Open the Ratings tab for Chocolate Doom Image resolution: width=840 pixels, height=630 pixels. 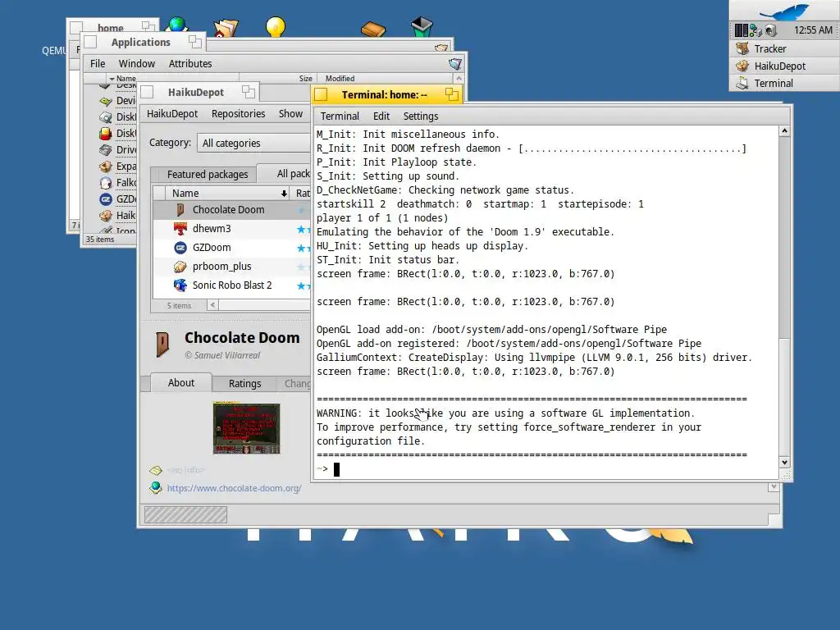tap(244, 384)
